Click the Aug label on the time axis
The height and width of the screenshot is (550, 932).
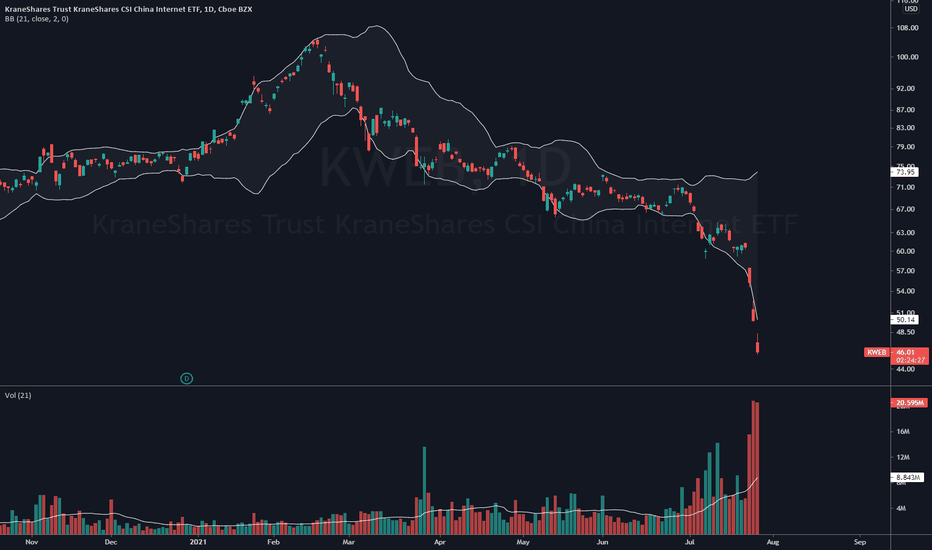pyautogui.click(x=773, y=542)
